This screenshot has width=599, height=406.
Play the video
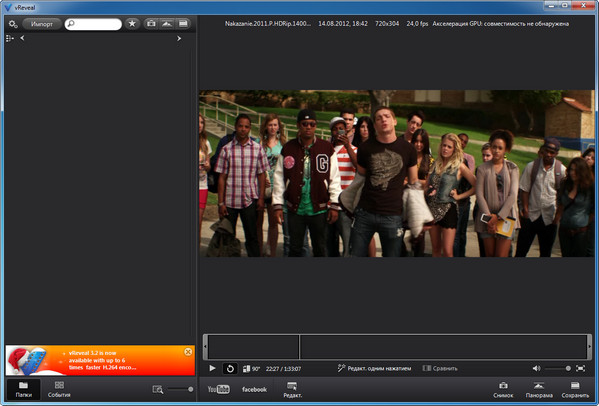212,368
